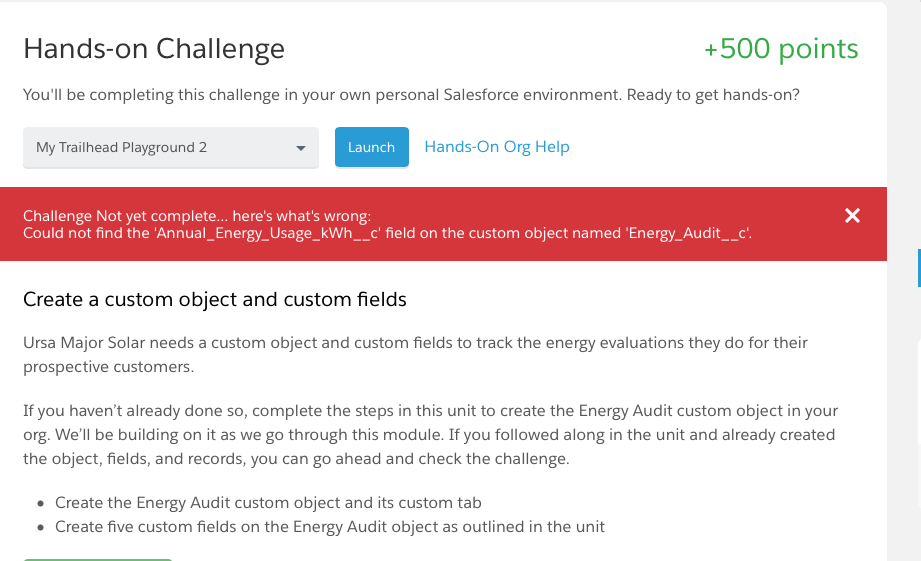
Task: Click the 'Create five custom fields' bullet
Action: pos(330,526)
